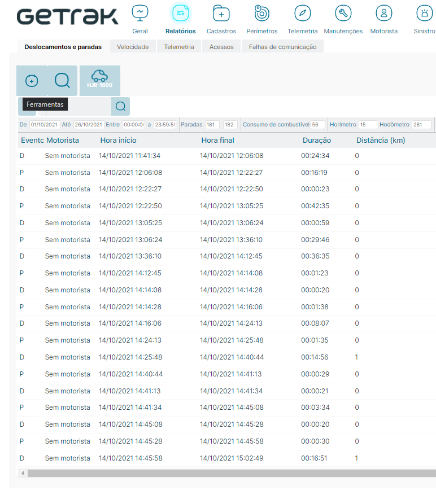Click start time 14/10/2021 13:36:10
This screenshot has height=504, width=436.
pyautogui.click(x=130, y=256)
